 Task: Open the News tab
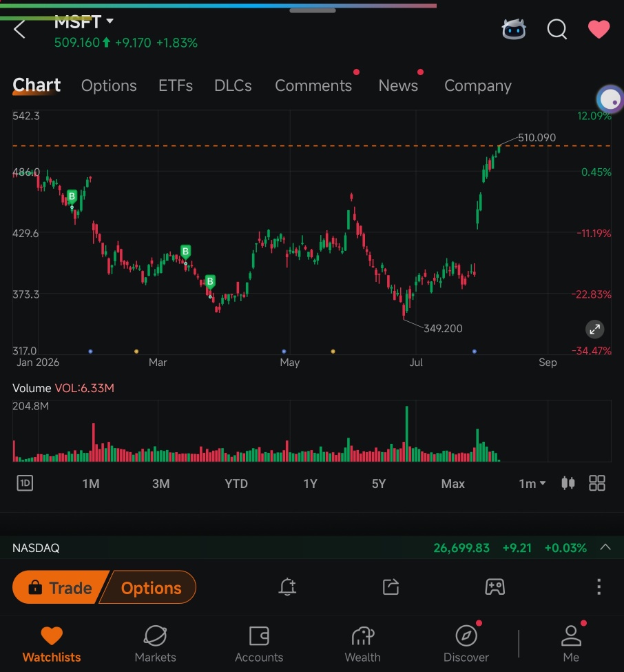click(398, 85)
